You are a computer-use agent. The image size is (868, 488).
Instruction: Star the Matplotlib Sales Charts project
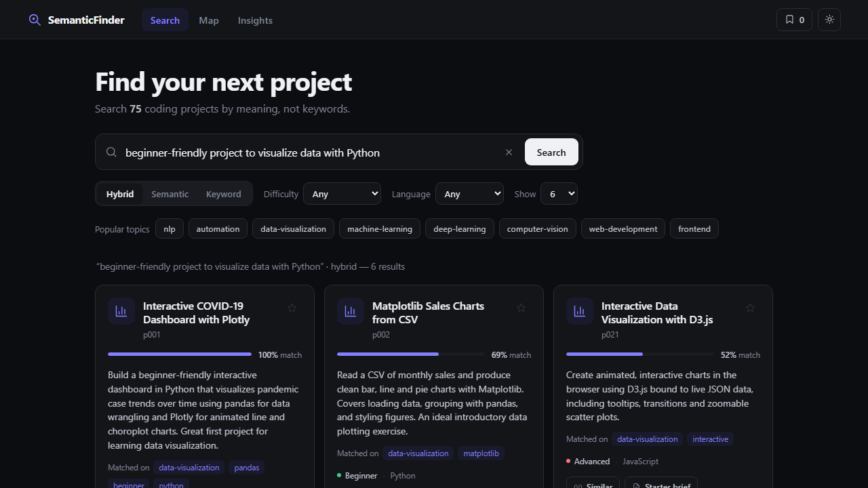click(521, 308)
